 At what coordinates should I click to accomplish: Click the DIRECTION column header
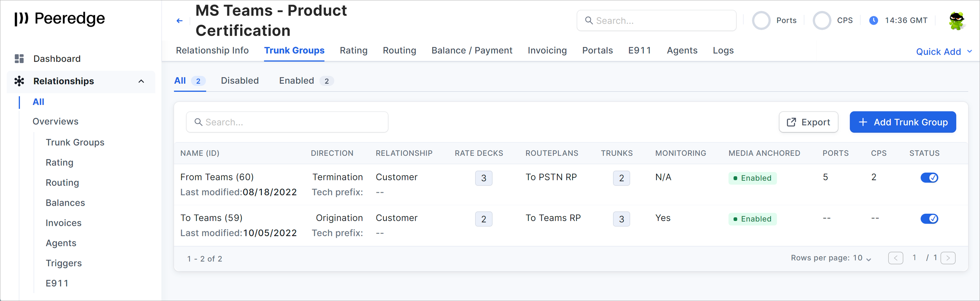(332, 153)
